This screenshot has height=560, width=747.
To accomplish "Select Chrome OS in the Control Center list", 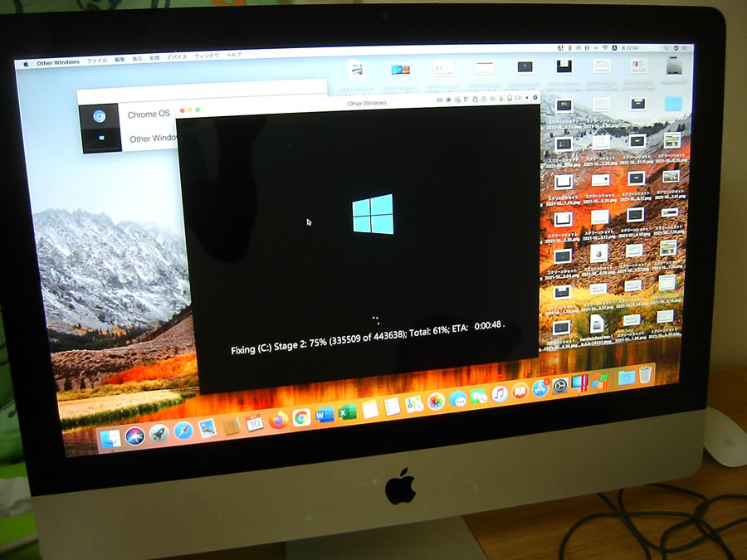I will point(149,114).
